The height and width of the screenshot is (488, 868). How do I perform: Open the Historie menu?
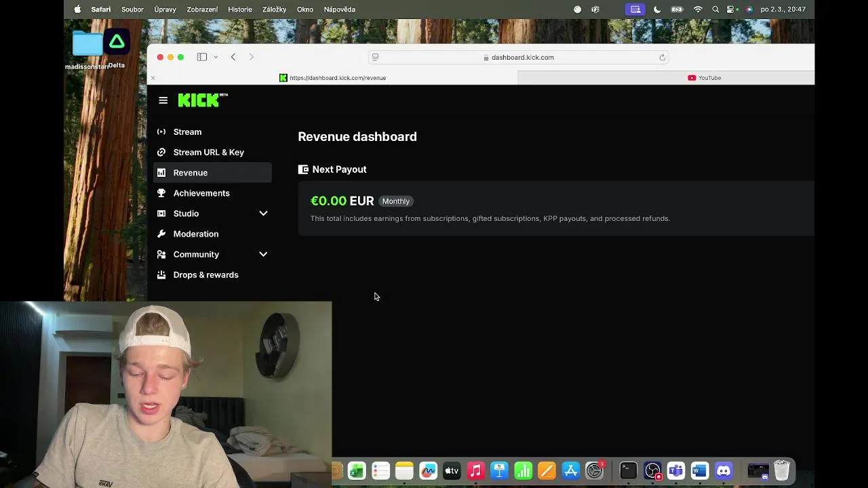pyautogui.click(x=240, y=9)
